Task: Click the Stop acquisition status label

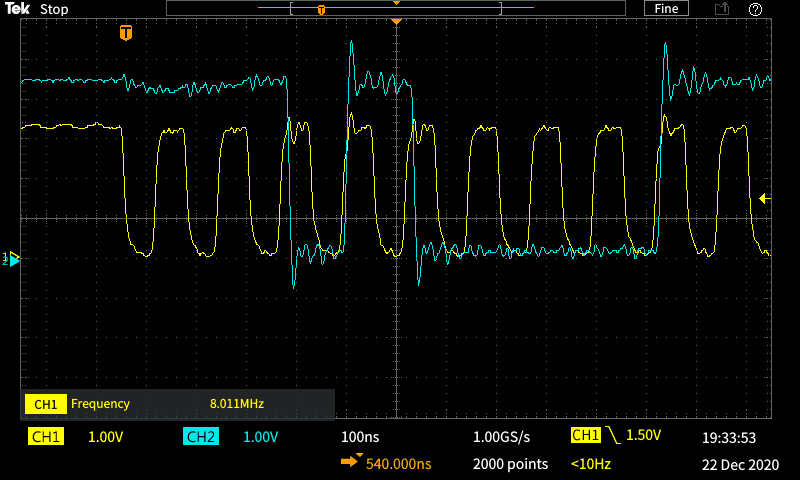Action: point(54,9)
